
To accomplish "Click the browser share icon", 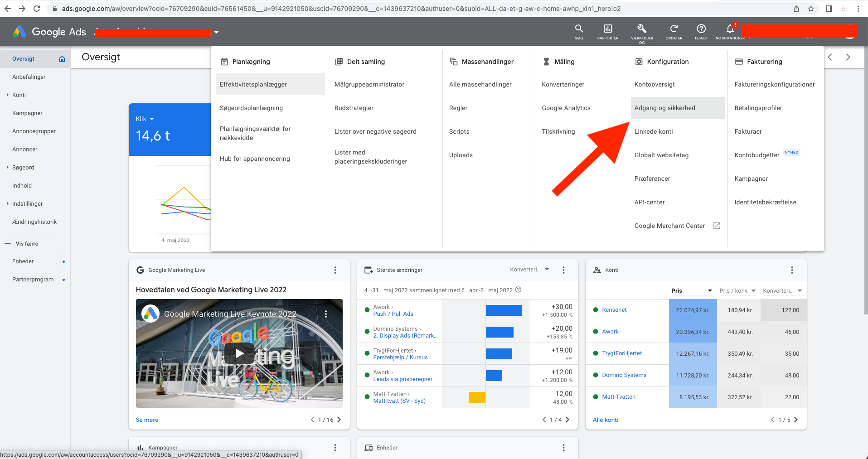I will 796,9.
